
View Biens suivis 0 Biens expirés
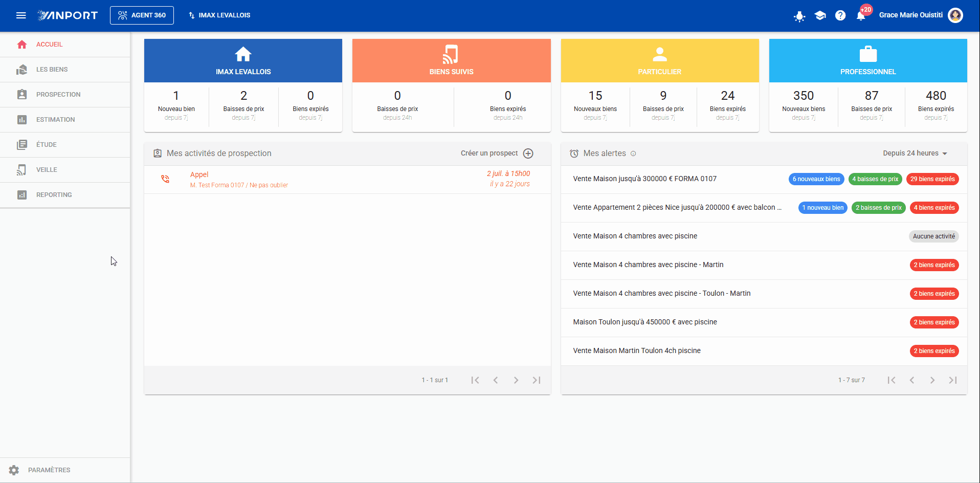coord(508,106)
